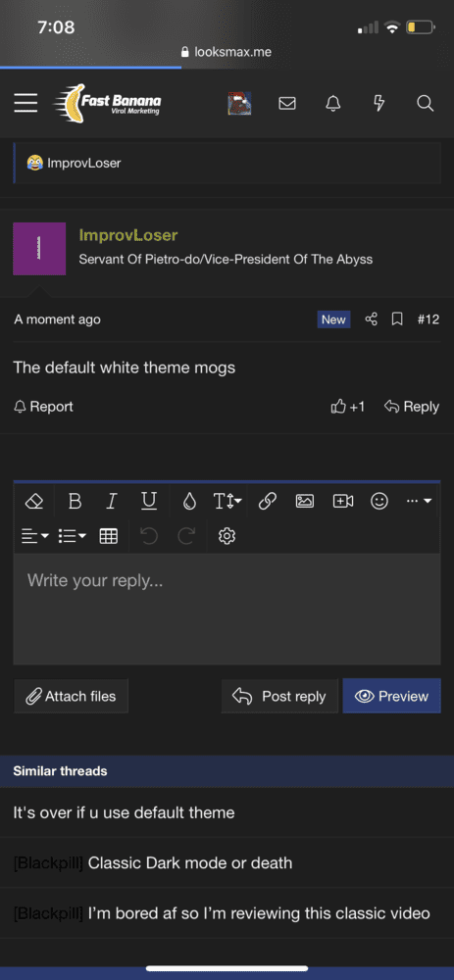The height and width of the screenshot is (980, 454).
Task: Open the inbox envelope icon
Action: point(287,103)
